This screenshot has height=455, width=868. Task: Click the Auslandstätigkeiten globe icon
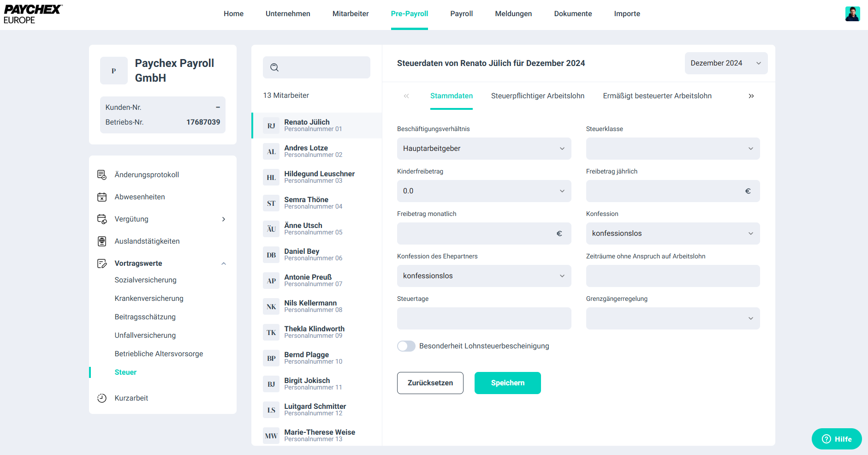[x=102, y=241]
